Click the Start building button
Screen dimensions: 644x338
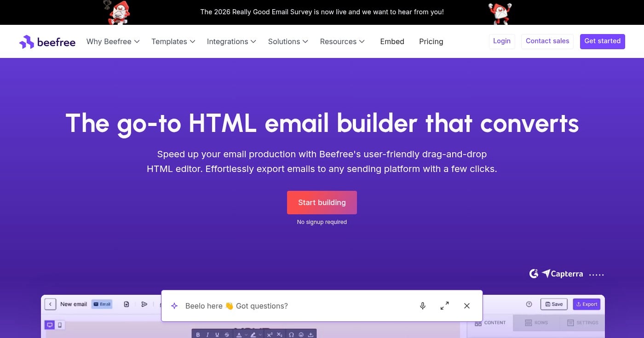[x=322, y=202]
